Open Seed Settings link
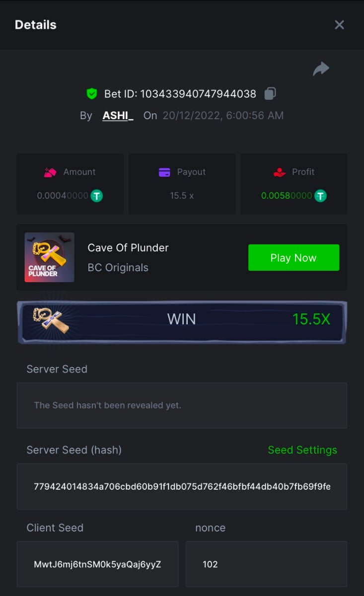Image resolution: width=364 pixels, height=596 pixels. 302,450
